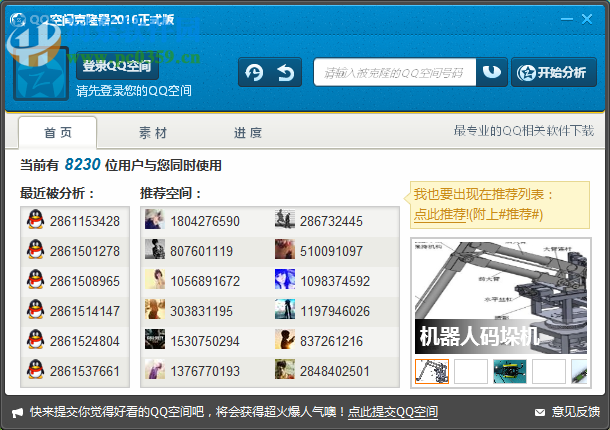
Task: Select the first orange-bordered ad thumbnail
Action: point(432,372)
